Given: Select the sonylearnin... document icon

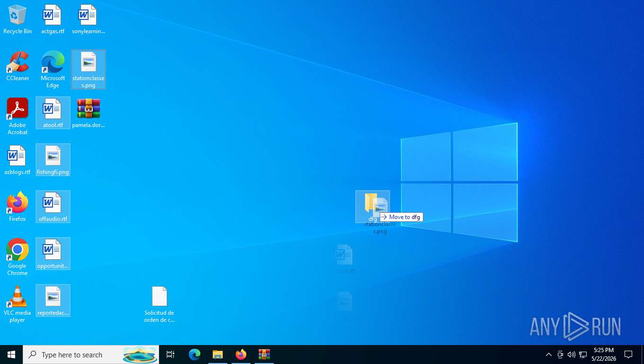Looking at the screenshot, I should pos(89,20).
